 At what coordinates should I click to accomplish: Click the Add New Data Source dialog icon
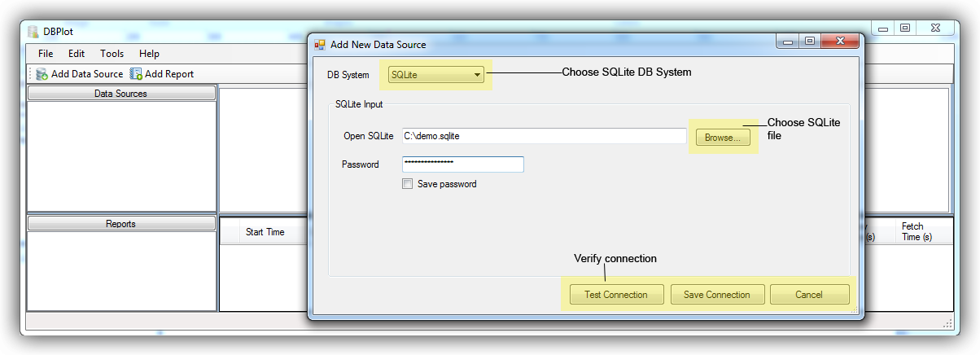(x=320, y=45)
